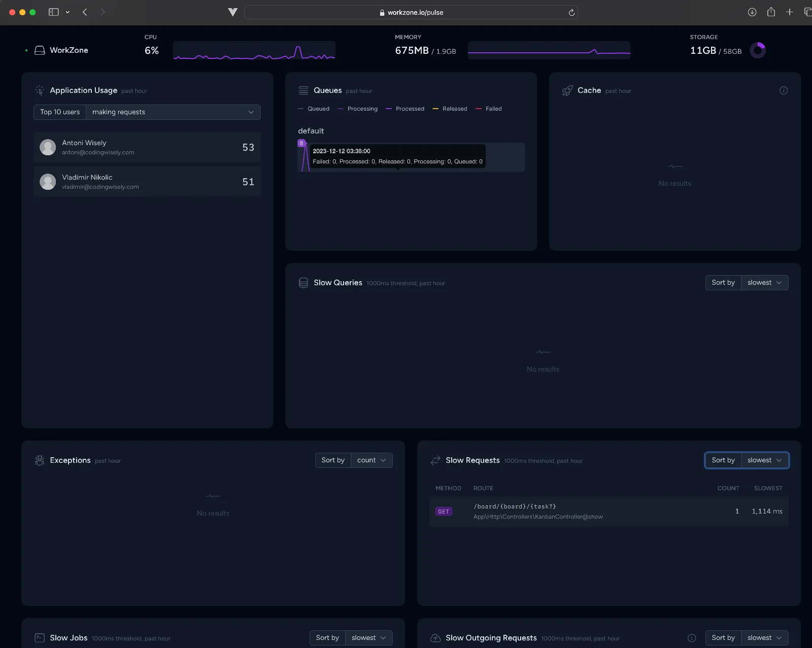Image resolution: width=812 pixels, height=648 pixels.
Task: Click Vladimir Nikolic's avatar
Action: coord(48,182)
